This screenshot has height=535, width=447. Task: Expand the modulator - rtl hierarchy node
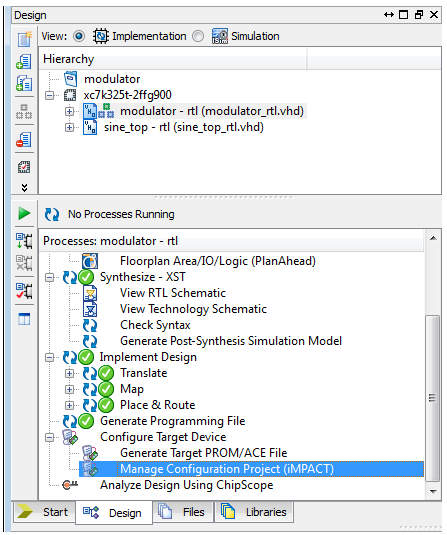(x=69, y=111)
